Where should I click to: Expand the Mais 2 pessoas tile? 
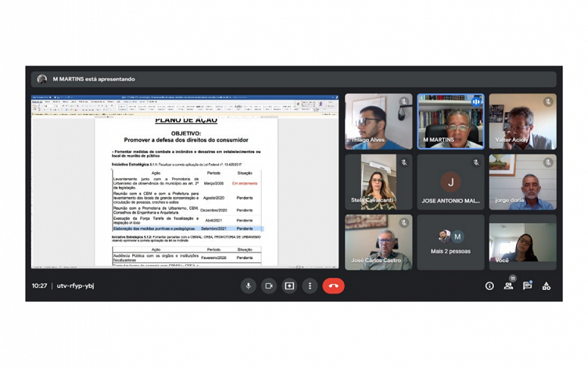[451, 242]
